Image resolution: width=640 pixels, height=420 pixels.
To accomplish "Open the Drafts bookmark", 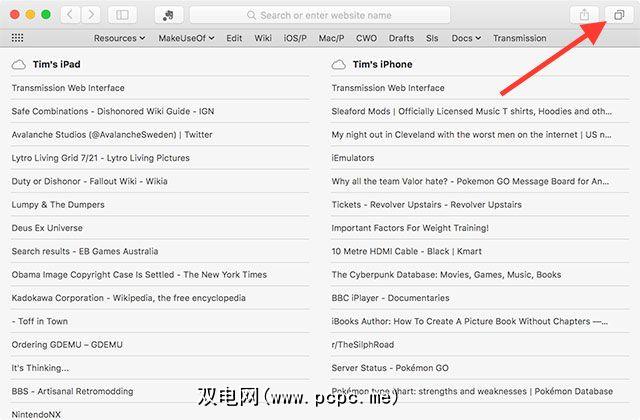I will [401, 38].
